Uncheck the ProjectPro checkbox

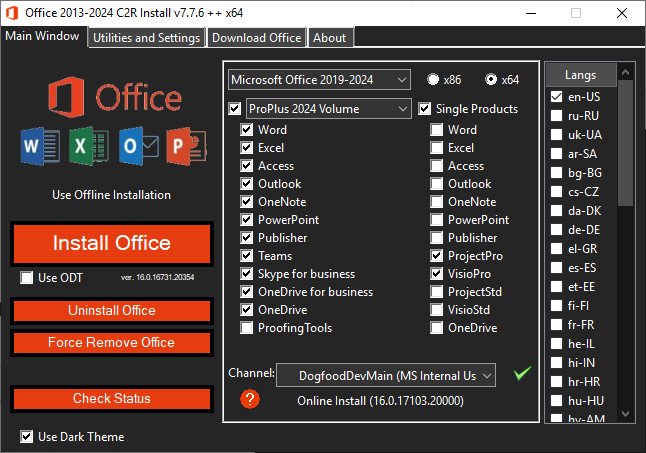coord(437,256)
